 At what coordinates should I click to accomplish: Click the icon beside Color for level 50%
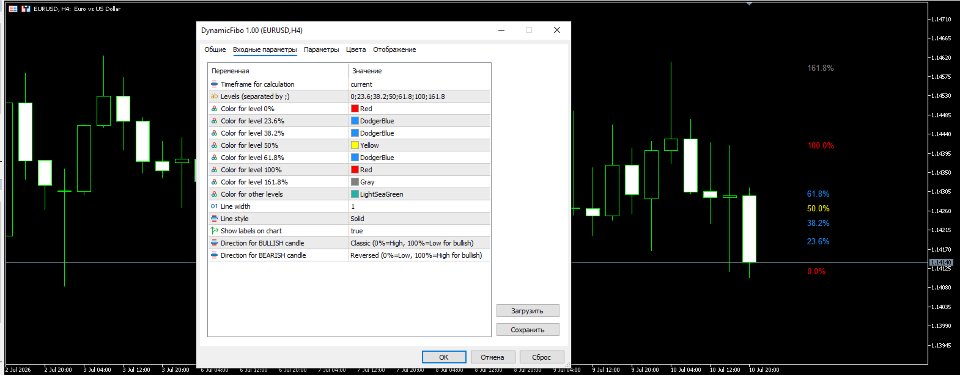(x=214, y=145)
